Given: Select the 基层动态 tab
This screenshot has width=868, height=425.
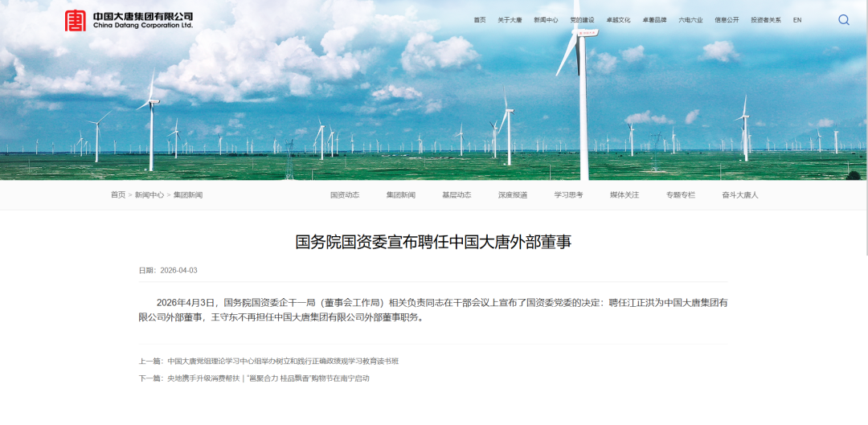Looking at the screenshot, I should pyautogui.click(x=457, y=194).
